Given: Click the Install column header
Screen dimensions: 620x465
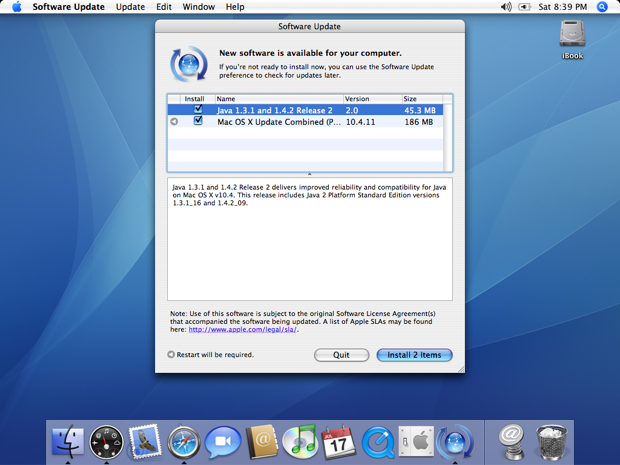Looking at the screenshot, I should pyautogui.click(x=197, y=99).
